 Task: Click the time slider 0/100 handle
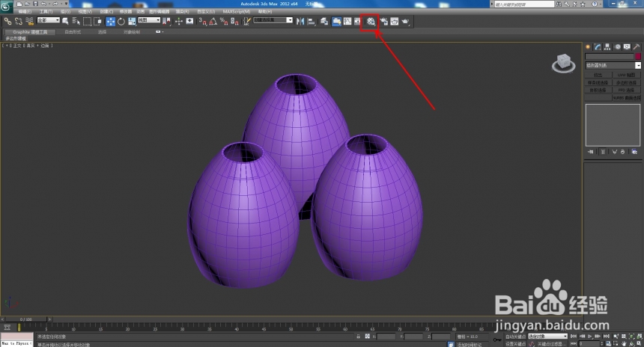(x=26, y=319)
